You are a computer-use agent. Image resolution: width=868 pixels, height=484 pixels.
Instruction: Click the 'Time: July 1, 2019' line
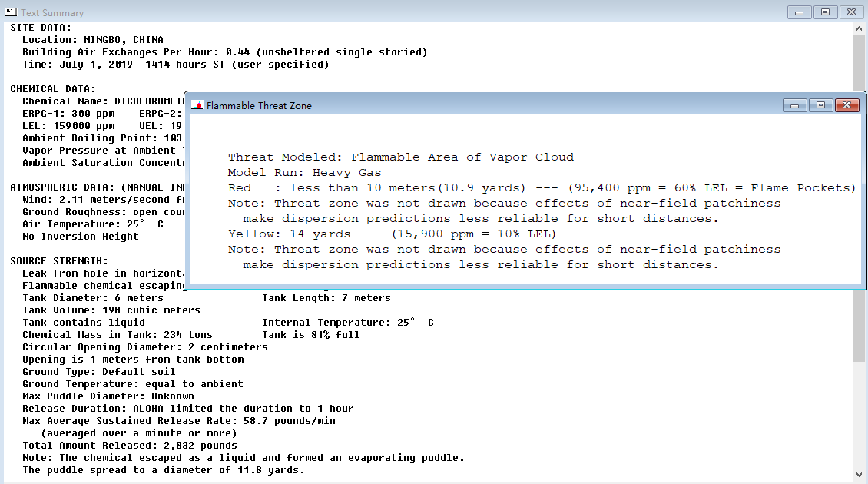[175, 65]
